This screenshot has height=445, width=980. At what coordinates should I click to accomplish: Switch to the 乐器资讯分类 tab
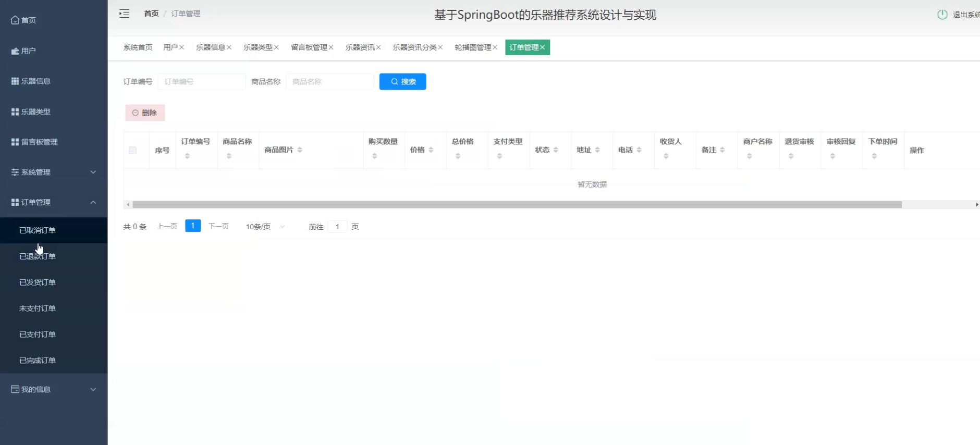click(x=414, y=47)
